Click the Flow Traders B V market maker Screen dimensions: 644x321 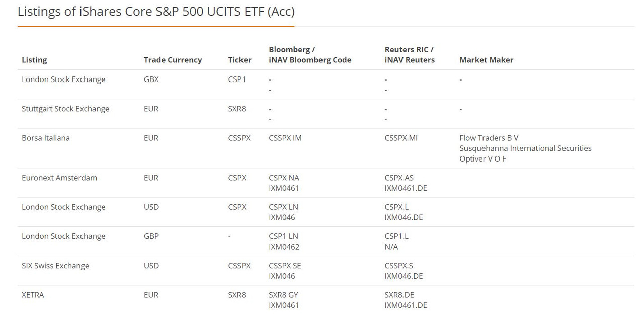point(489,138)
